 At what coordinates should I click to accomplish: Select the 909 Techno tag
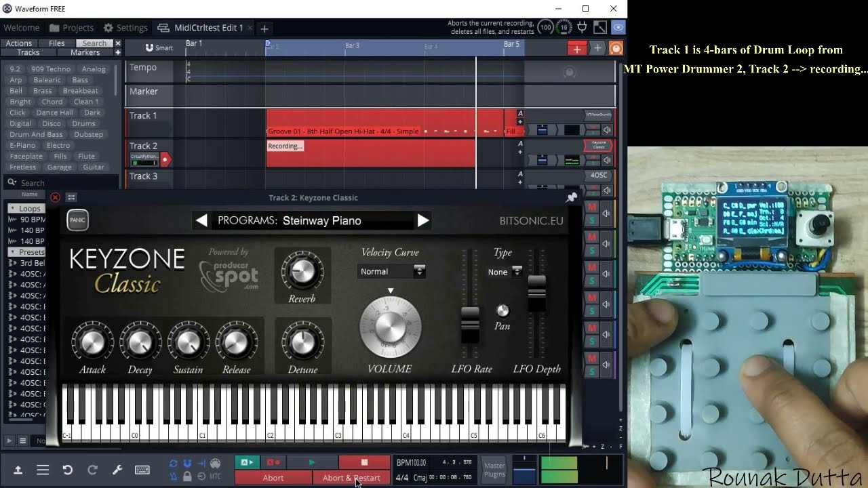pyautogui.click(x=51, y=69)
